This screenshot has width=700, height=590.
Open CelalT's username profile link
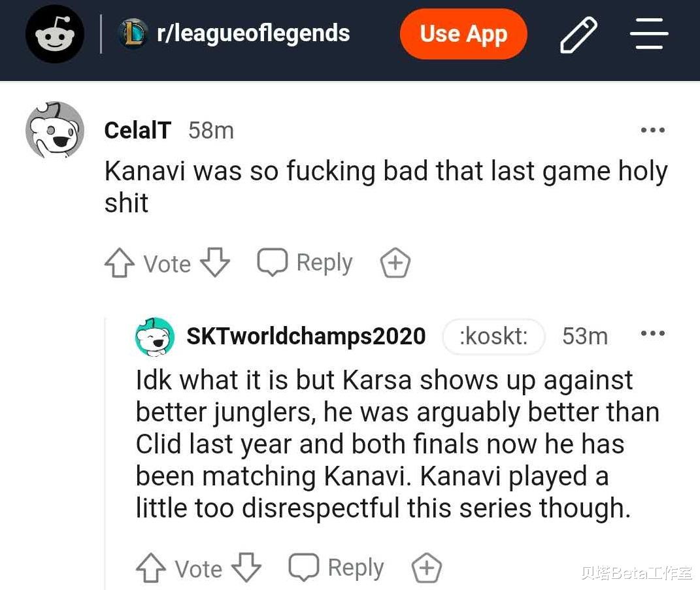tap(137, 131)
